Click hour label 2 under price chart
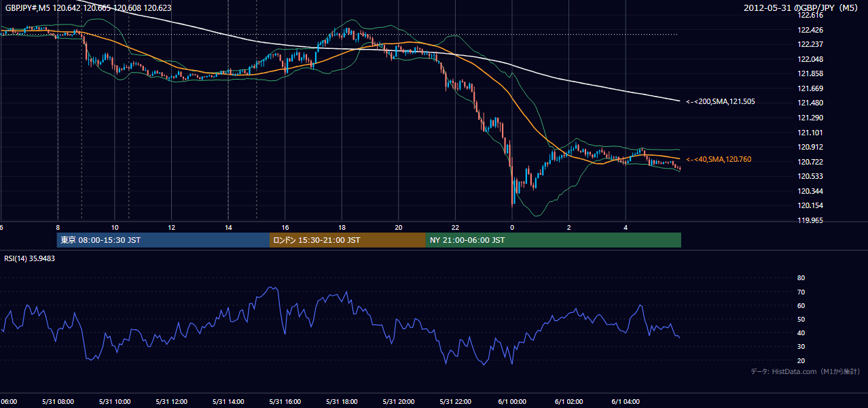Screen dimensions: 868x408 569,227
